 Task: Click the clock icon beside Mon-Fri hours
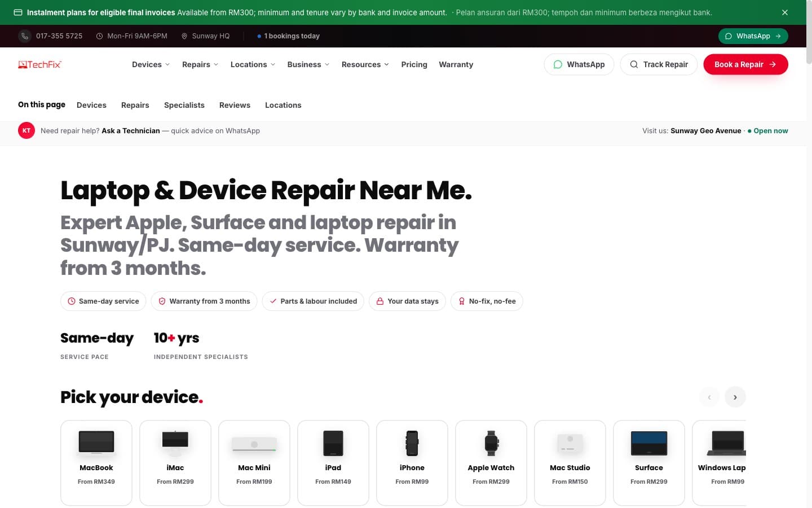99,36
